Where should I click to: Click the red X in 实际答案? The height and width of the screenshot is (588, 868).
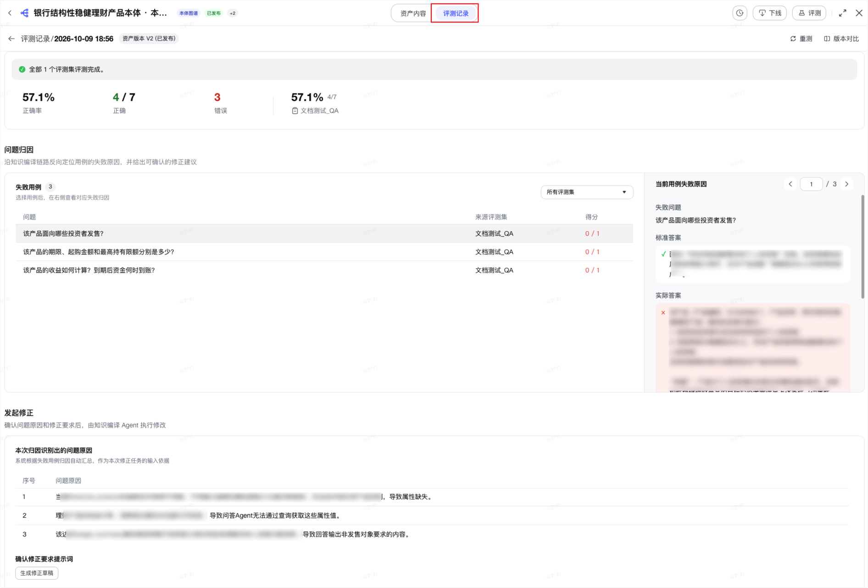pos(663,313)
